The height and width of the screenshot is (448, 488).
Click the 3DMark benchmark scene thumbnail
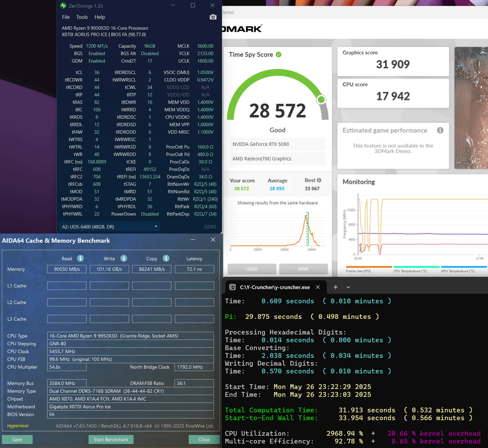coord(471,108)
